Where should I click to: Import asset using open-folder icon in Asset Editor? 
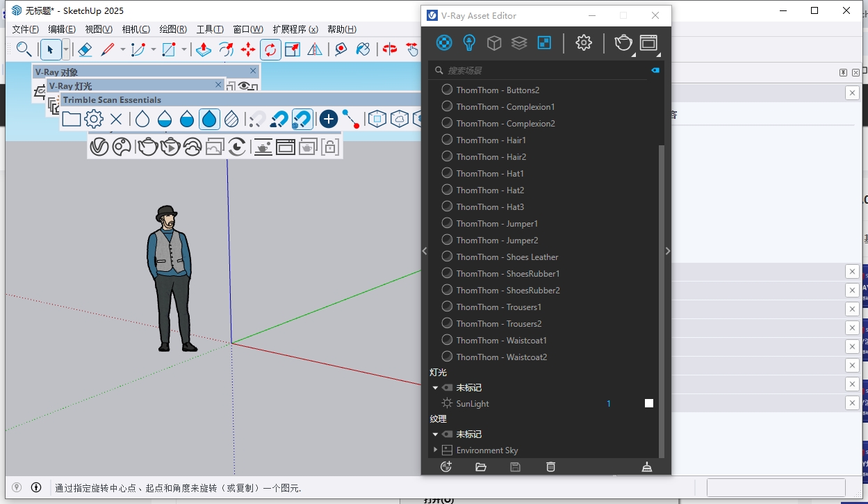pos(481,466)
